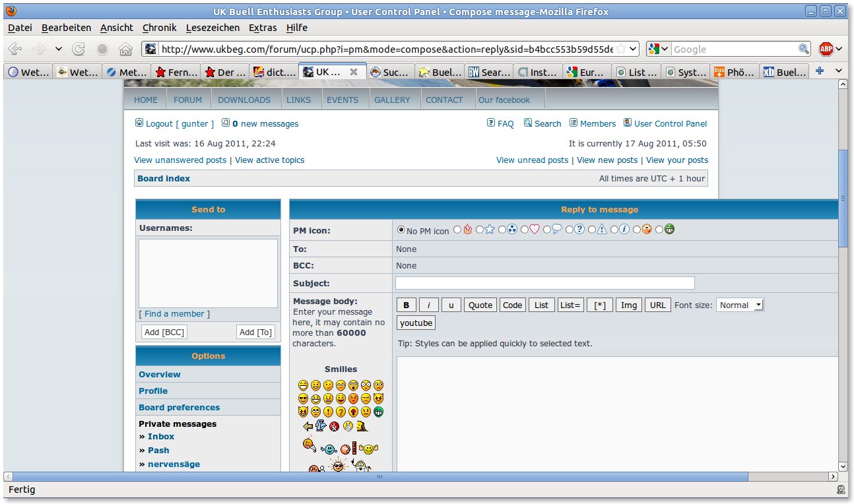Click the Adblock Plus ABP icon
The width and height of the screenshot is (854, 504).
pos(826,49)
